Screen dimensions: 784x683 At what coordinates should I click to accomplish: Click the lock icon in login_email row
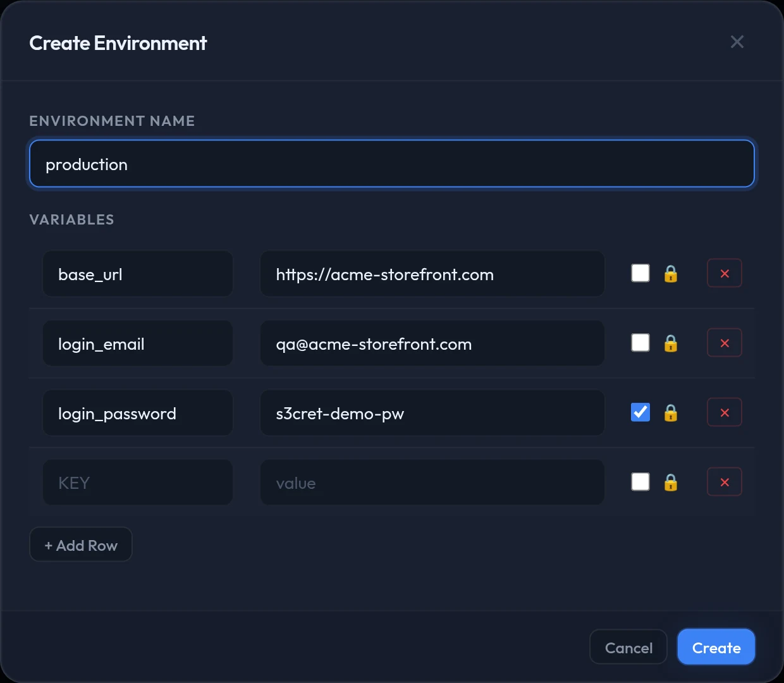coord(671,343)
